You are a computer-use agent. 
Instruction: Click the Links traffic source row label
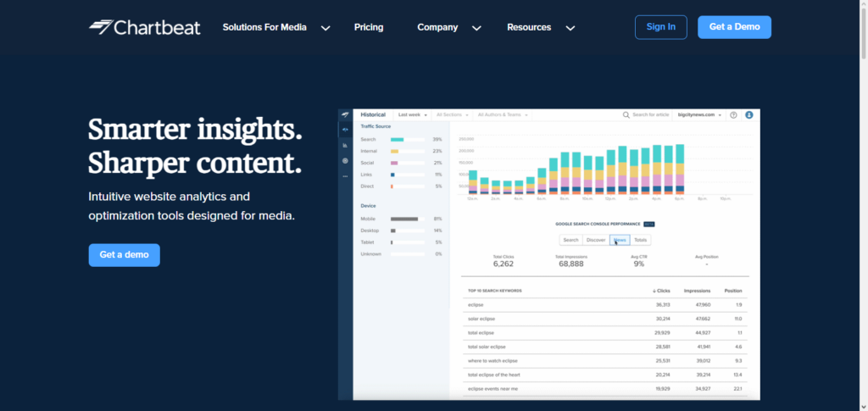[x=366, y=175]
